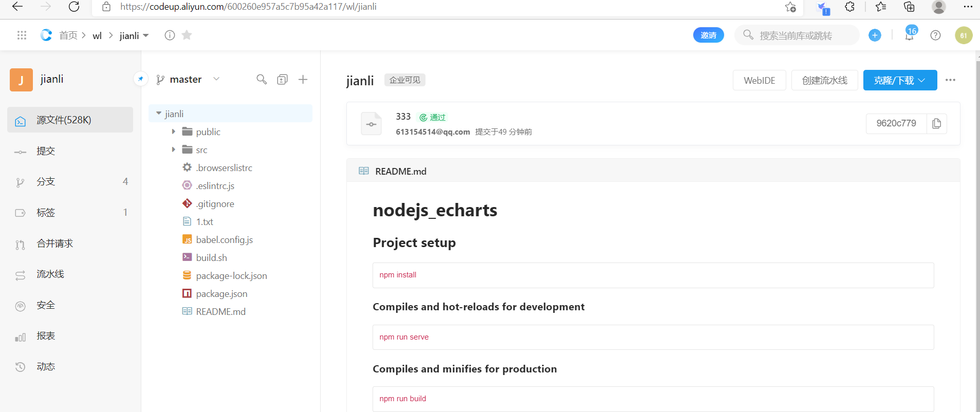The image size is (980, 412).
Task: Open the apps grid menu
Action: point(22,35)
